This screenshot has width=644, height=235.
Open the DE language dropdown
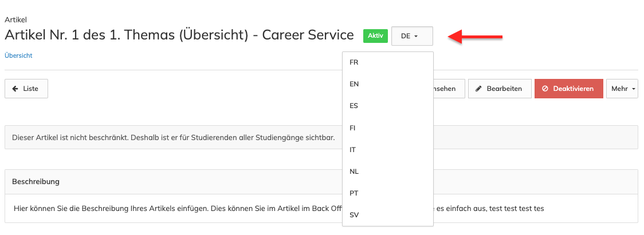click(x=411, y=36)
